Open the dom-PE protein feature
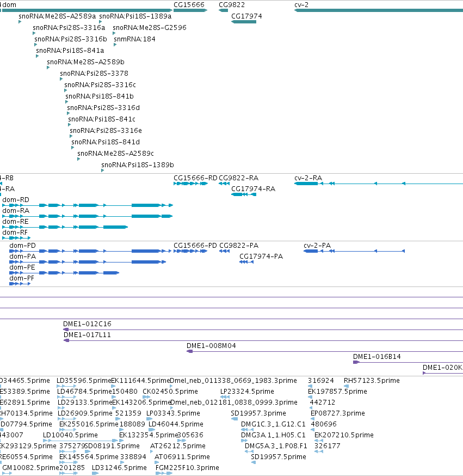This screenshot has height=476, width=463. pyautogui.click(x=64, y=273)
